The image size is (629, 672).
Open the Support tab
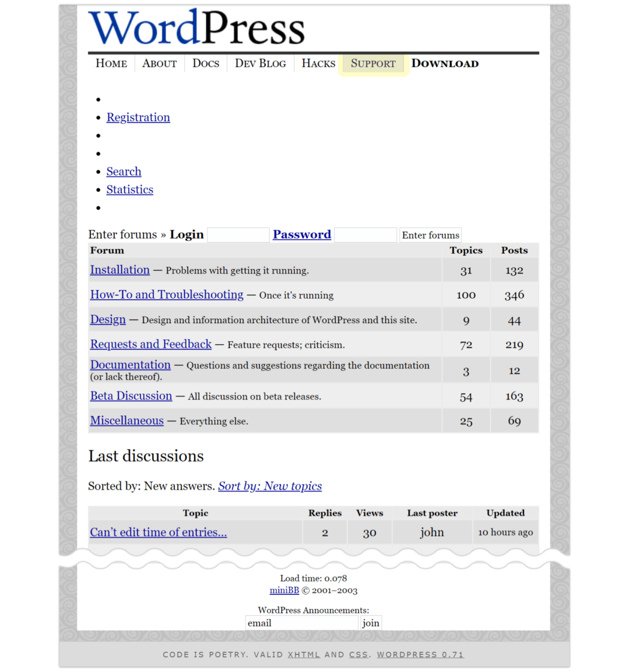373,64
